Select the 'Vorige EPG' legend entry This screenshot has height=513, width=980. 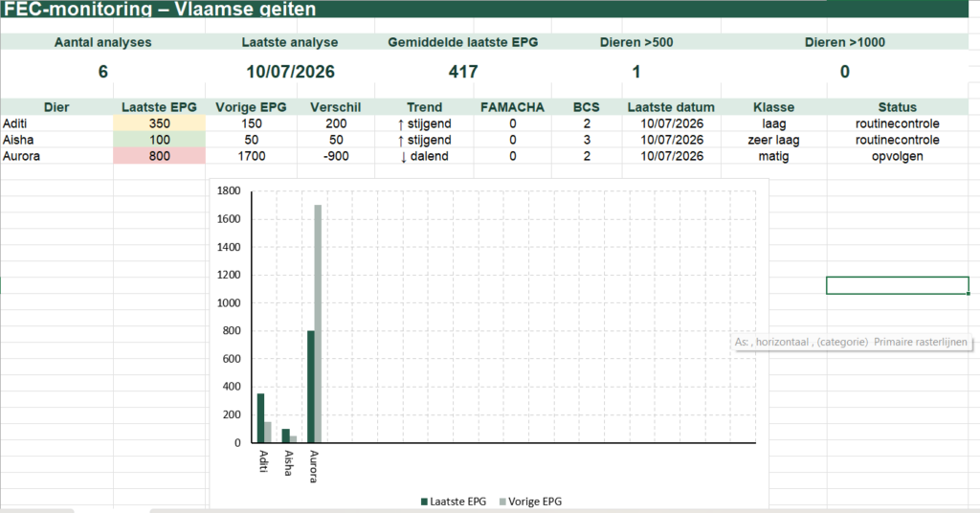530,502
